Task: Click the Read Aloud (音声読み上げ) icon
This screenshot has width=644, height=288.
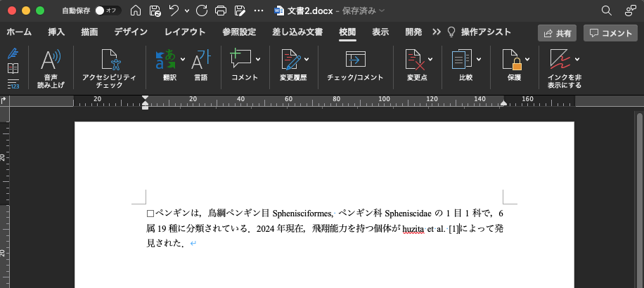Action: (51, 60)
